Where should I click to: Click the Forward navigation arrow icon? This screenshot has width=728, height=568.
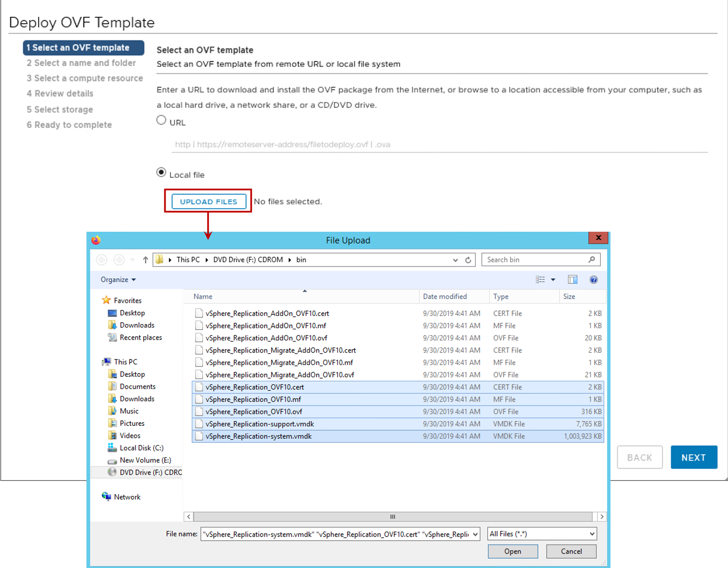[x=119, y=259]
